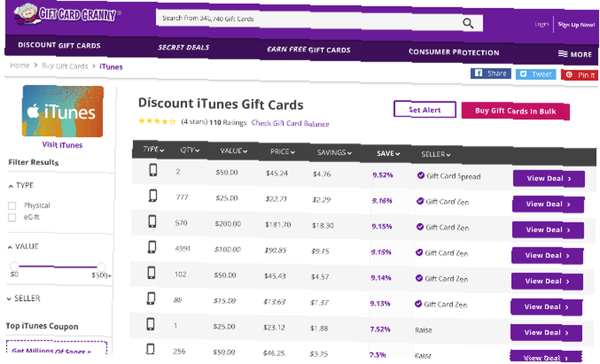Sort table by SELLER column header
The width and height of the screenshot is (600, 364).
[436, 154]
